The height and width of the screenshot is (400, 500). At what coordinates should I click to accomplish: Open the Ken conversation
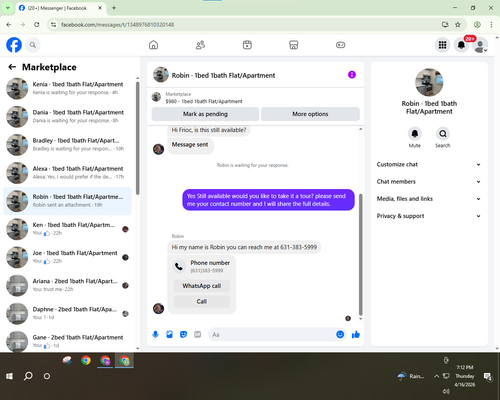(x=68, y=229)
